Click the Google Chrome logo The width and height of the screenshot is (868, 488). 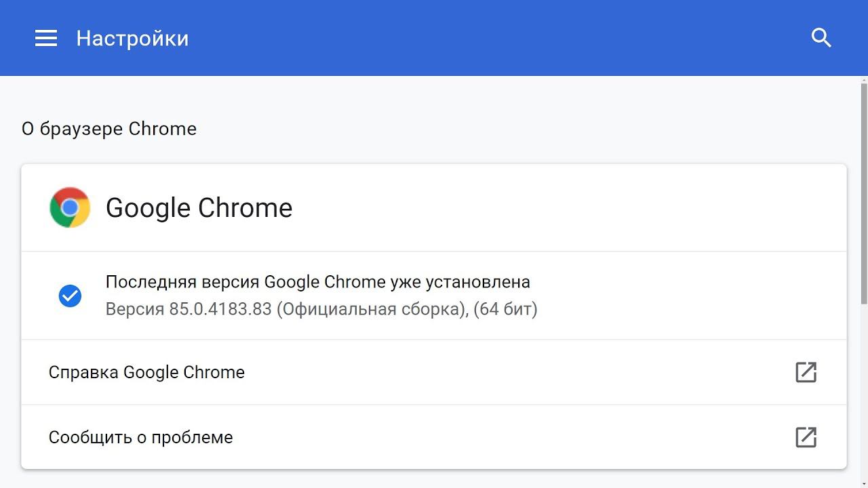70,207
